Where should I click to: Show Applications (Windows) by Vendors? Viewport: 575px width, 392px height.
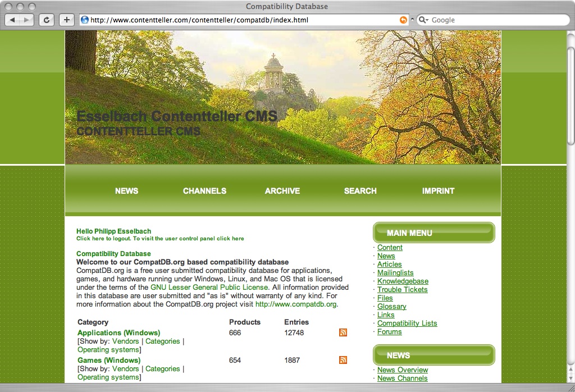pyautogui.click(x=125, y=341)
